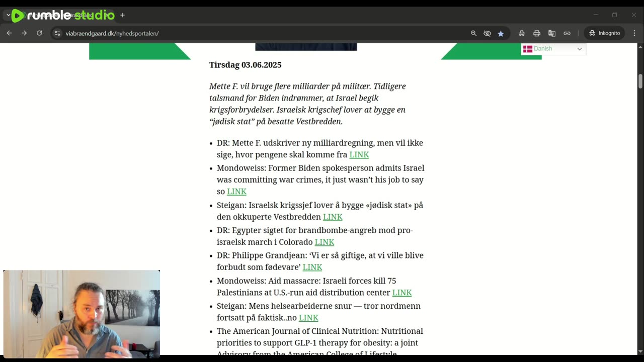
Task: Open LINK for DR Philippe Grandjean article
Action: point(312,267)
